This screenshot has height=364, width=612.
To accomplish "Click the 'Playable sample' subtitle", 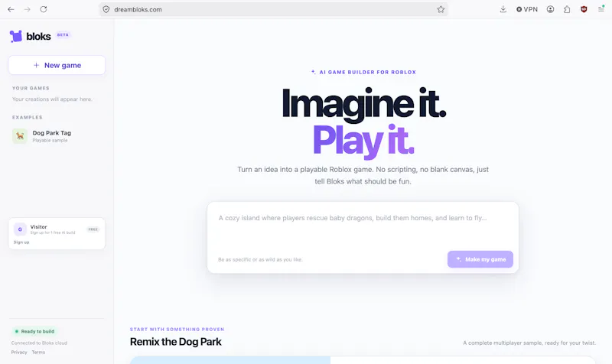I will pos(50,141).
